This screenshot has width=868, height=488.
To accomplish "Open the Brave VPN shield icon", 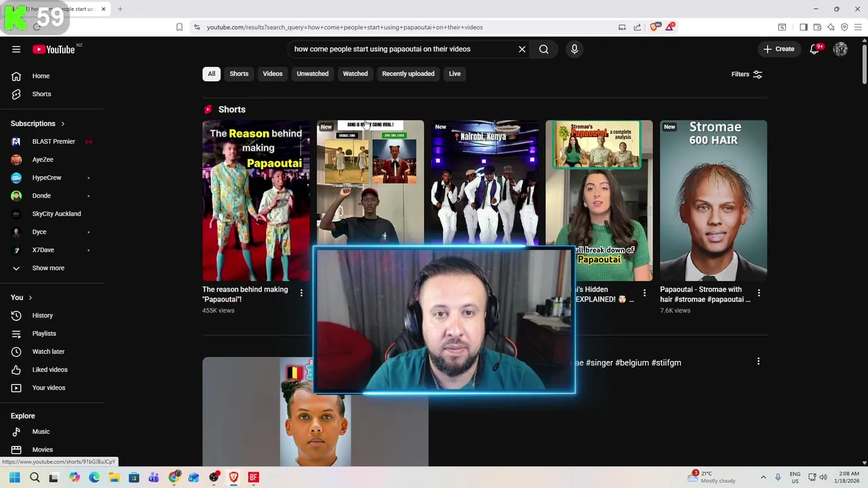I will pos(844,27).
